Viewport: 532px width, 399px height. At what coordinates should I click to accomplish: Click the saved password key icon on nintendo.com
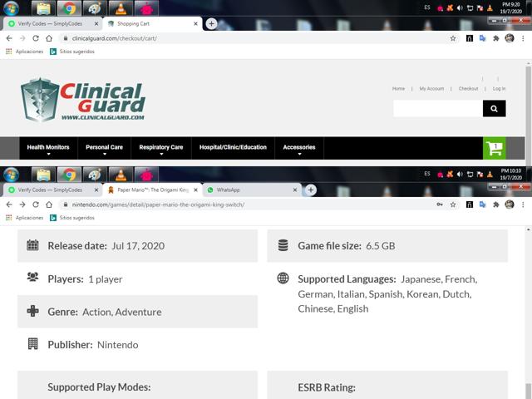click(x=440, y=204)
